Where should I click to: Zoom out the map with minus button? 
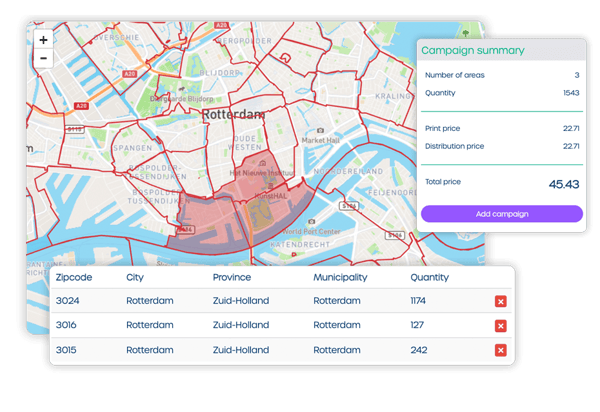[x=43, y=58]
